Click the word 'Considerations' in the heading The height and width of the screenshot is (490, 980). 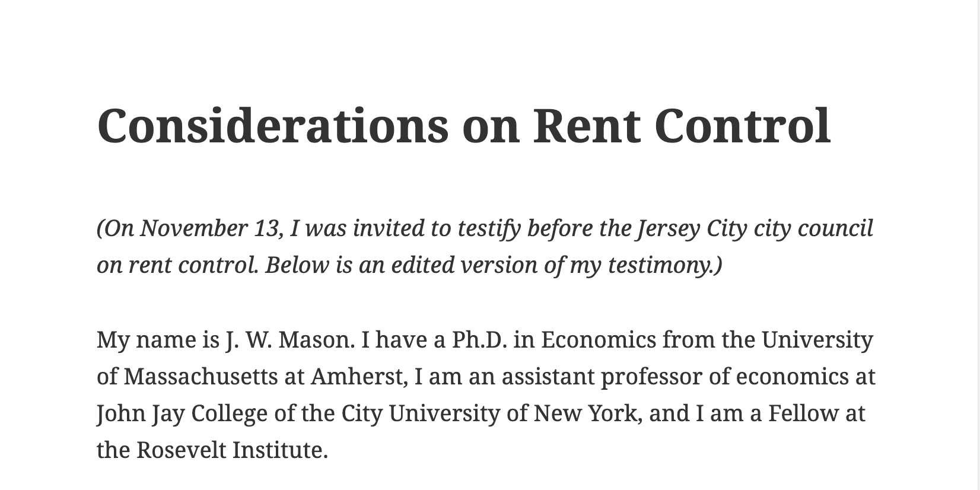click(x=273, y=126)
